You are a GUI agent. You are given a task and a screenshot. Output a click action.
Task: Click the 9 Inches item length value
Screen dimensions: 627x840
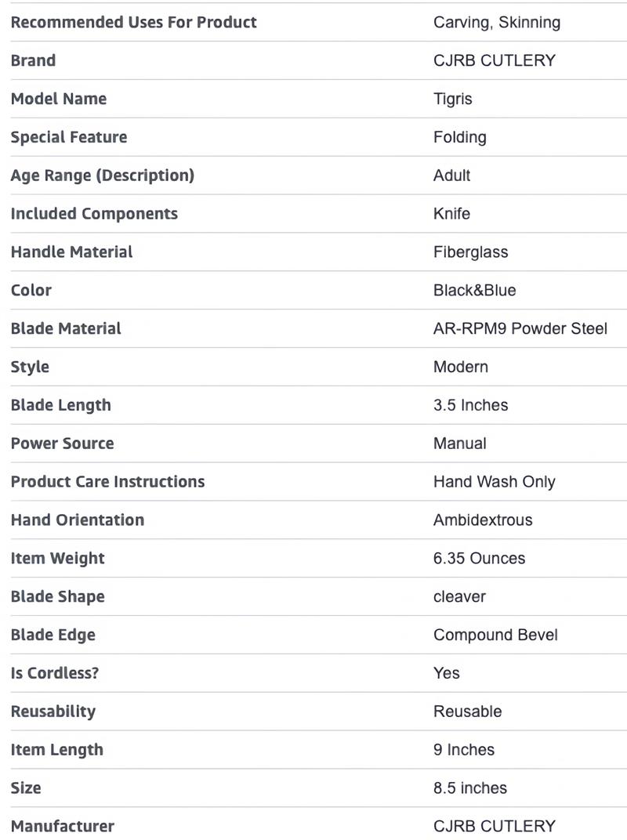pyautogui.click(x=463, y=750)
